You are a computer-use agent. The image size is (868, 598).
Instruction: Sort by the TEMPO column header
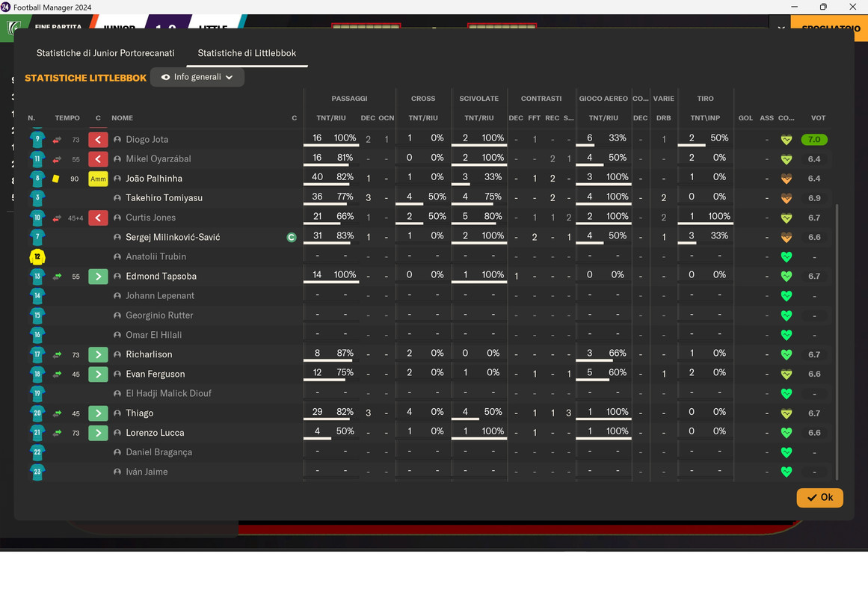[67, 118]
